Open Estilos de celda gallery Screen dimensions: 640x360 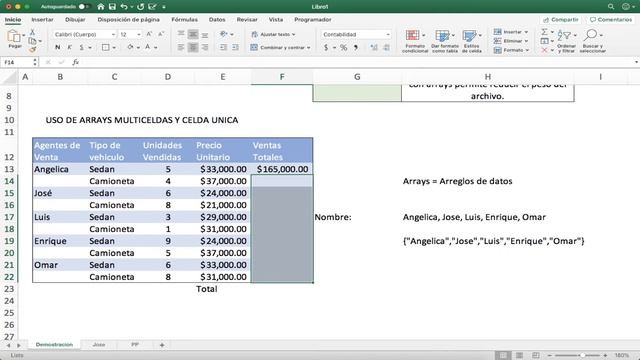[x=471, y=41]
